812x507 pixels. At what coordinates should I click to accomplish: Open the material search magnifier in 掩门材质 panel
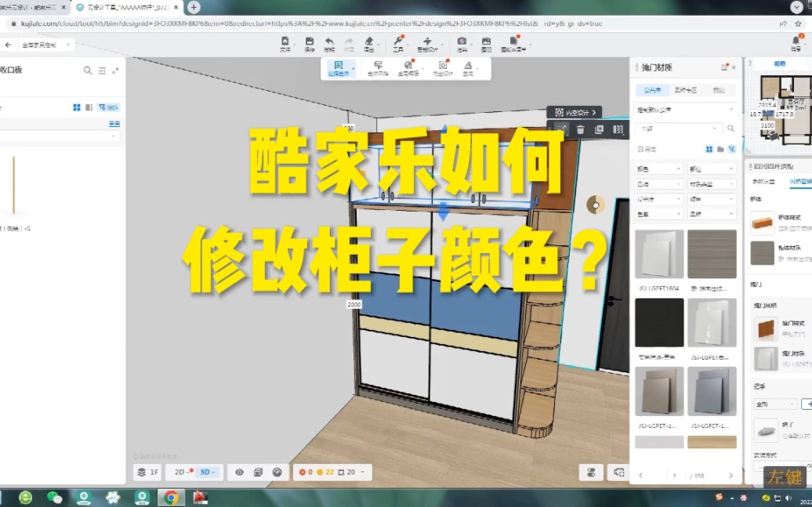tap(731, 129)
